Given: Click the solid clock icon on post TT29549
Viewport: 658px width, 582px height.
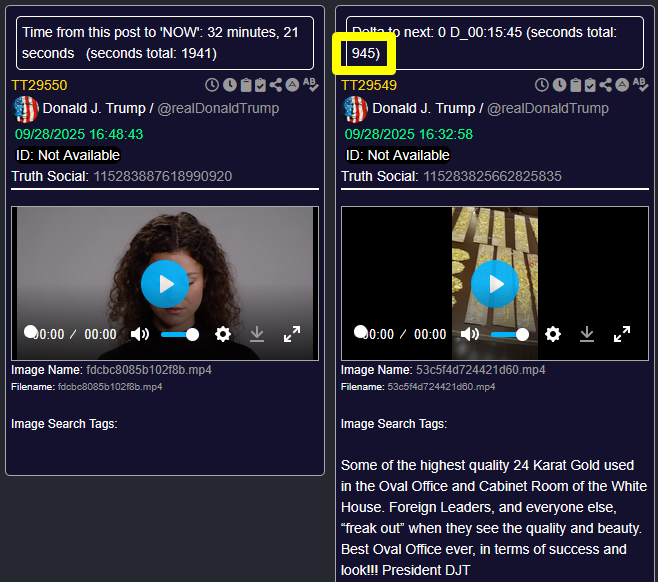Looking at the screenshot, I should [559, 85].
